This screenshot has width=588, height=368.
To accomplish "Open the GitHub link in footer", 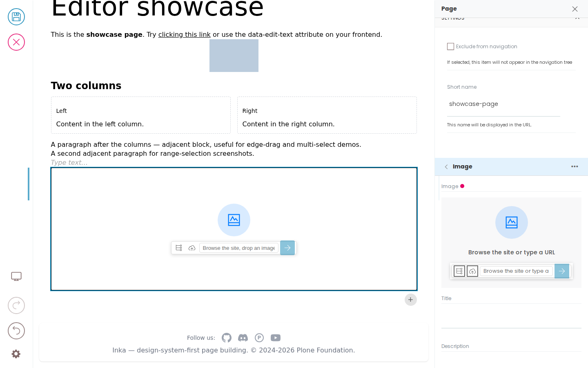I will [x=227, y=338].
